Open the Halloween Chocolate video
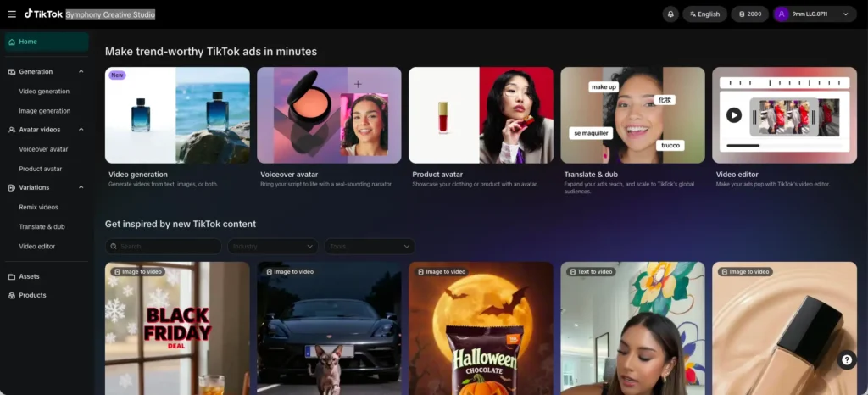The image size is (868, 395). point(481,329)
